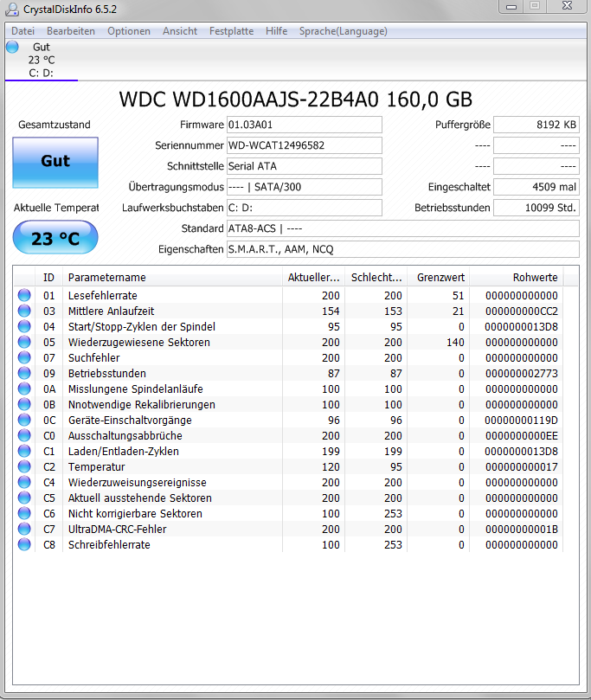591x700 pixels.
Task: Select the UltraDMA-CRC-Fehler parameter name
Action: click(117, 529)
